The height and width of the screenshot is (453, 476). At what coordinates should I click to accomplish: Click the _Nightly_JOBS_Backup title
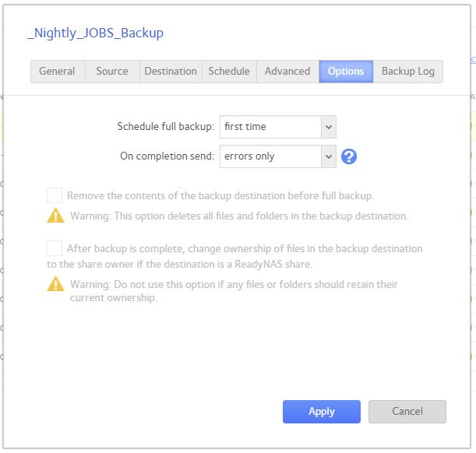click(95, 33)
